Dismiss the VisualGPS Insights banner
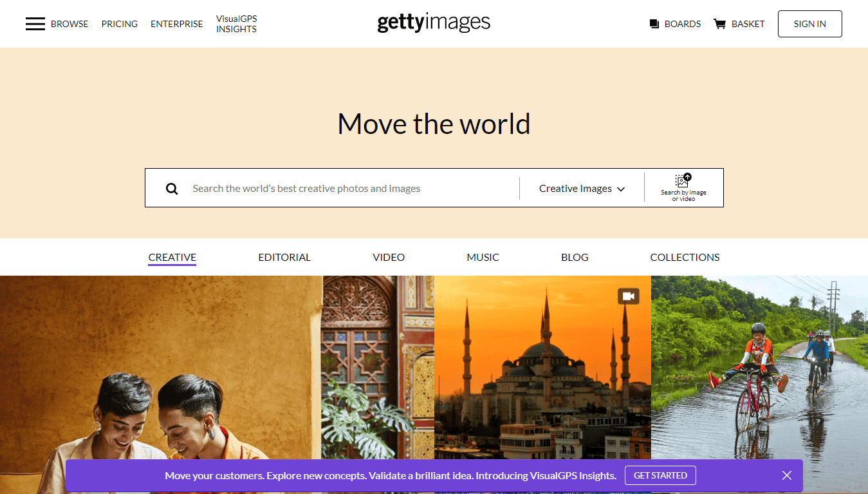 pos(786,475)
